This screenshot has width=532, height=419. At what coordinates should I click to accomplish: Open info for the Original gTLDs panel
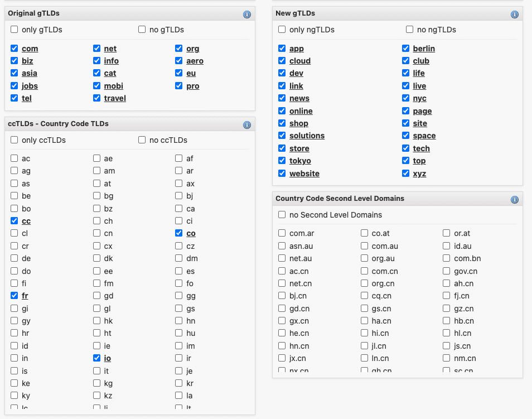tap(247, 15)
